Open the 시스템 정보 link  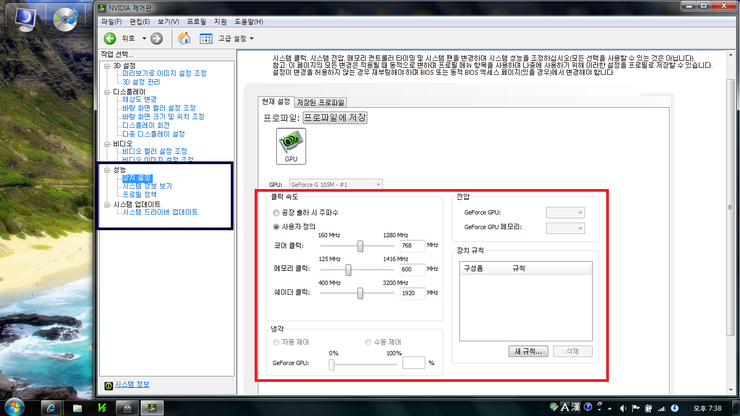click(x=132, y=385)
